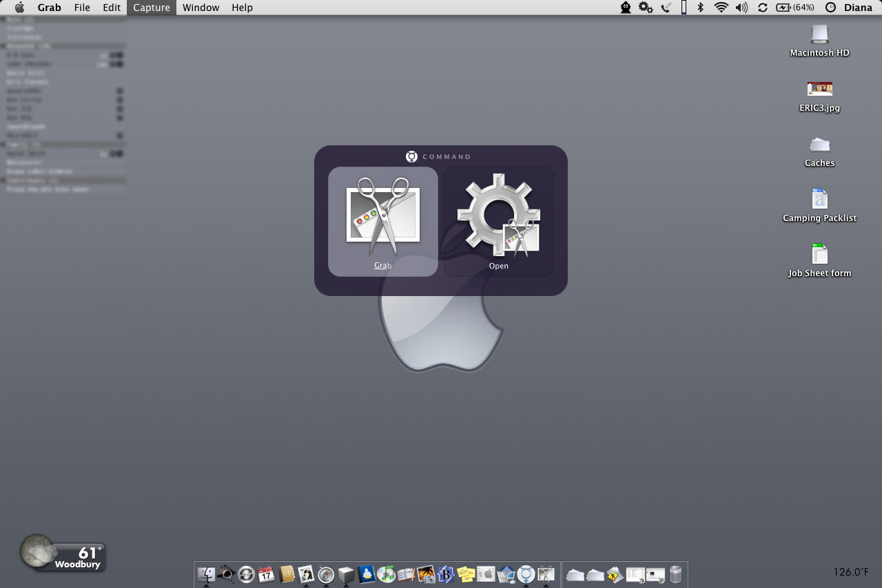Screen dimensions: 882x588
Task: Click the double-gears menu bar icon
Action: [646, 8]
